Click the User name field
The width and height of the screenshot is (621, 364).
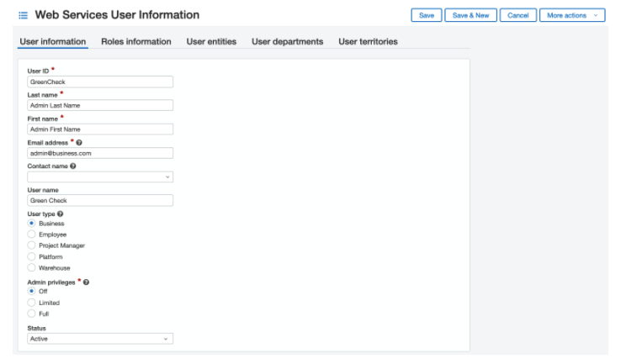pos(100,201)
